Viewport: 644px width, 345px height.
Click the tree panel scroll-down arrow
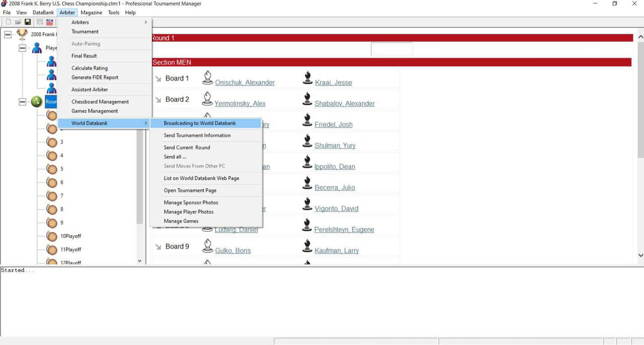pos(140,261)
